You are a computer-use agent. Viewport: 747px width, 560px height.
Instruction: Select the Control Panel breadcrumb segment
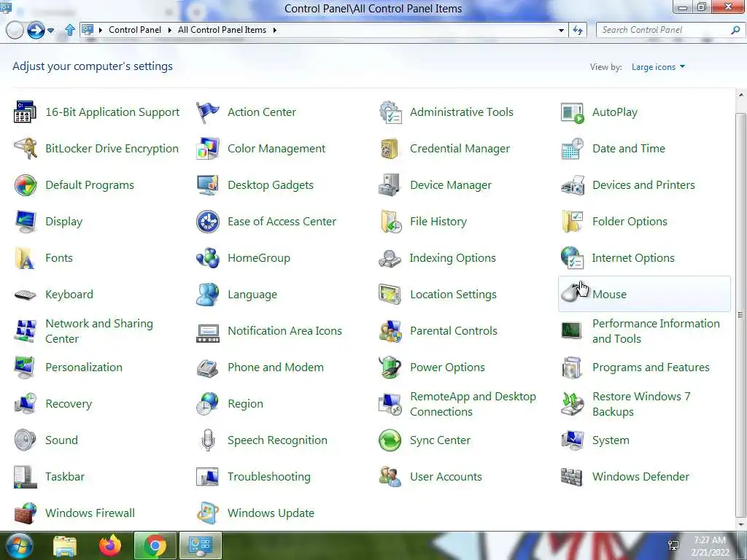135,30
